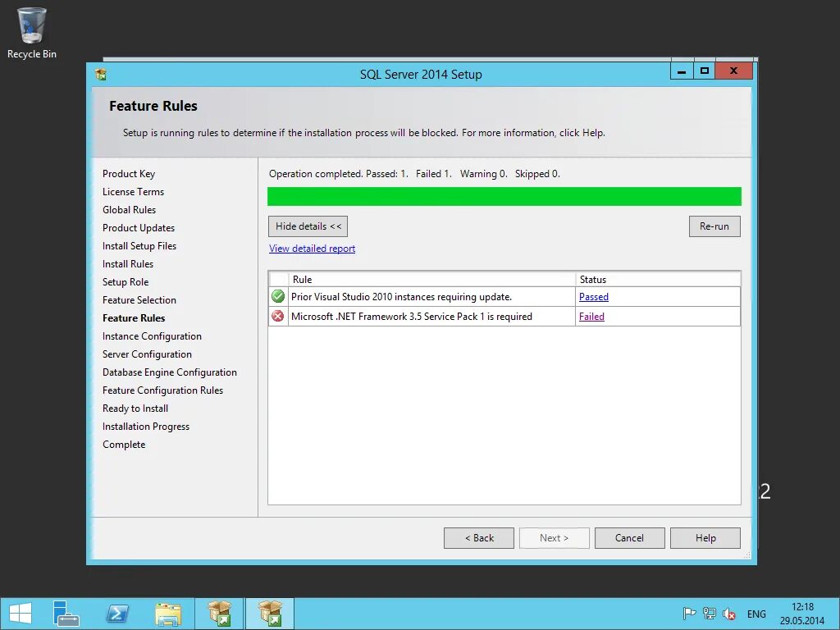Image resolution: width=840 pixels, height=630 pixels.
Task: Click the green progress bar
Action: click(504, 197)
